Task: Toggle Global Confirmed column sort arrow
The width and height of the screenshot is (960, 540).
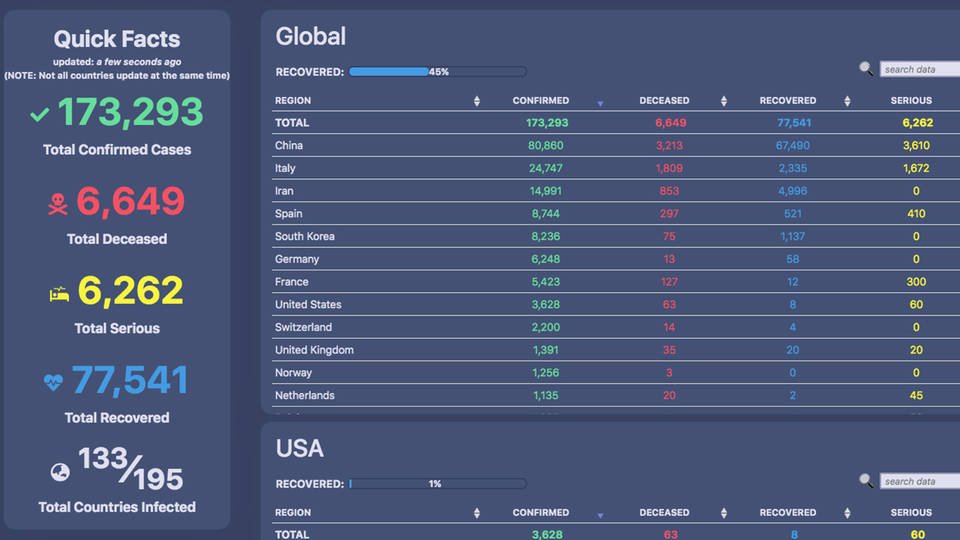Action: (600, 102)
